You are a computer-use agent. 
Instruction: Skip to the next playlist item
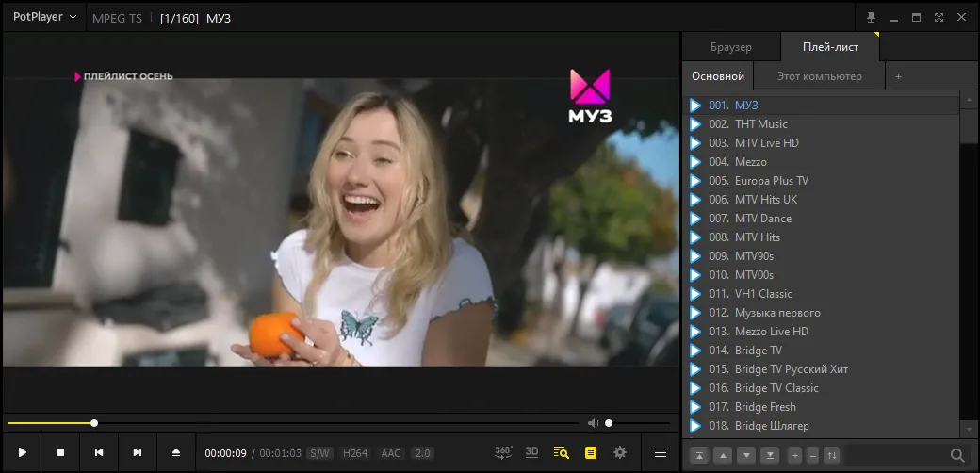[138, 452]
